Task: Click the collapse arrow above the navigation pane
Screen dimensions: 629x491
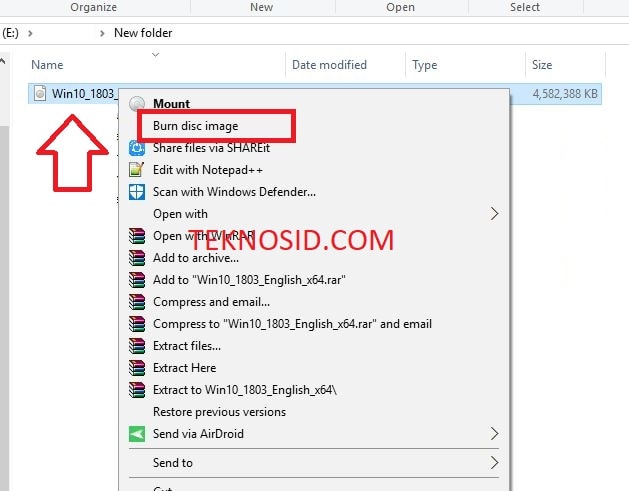Action: pyautogui.click(x=3, y=61)
